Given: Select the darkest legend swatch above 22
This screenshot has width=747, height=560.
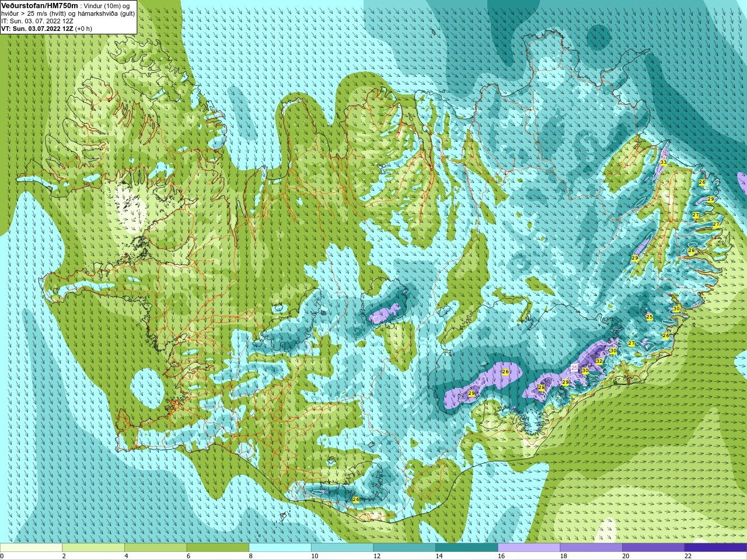Looking at the screenshot, I should pos(715,547).
